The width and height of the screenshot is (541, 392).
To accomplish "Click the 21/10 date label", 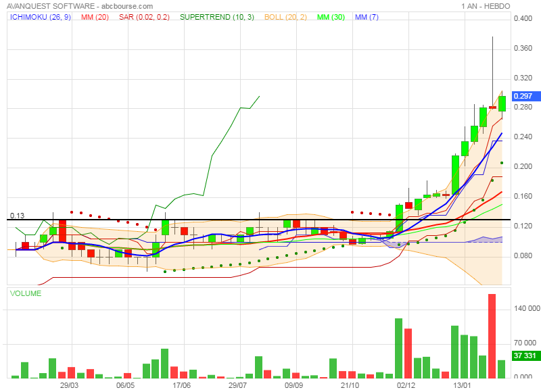I will 350,385.
